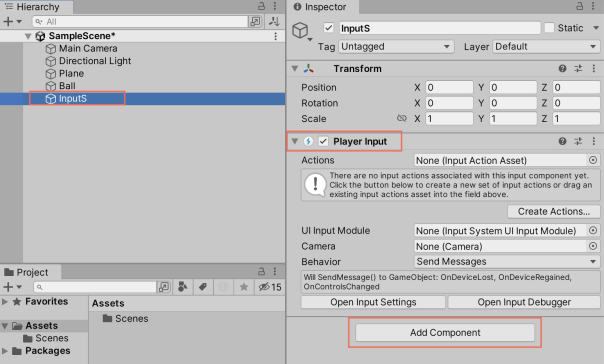Lock the Inspector panel
Screen dimensions: 604x364
click(x=580, y=6)
